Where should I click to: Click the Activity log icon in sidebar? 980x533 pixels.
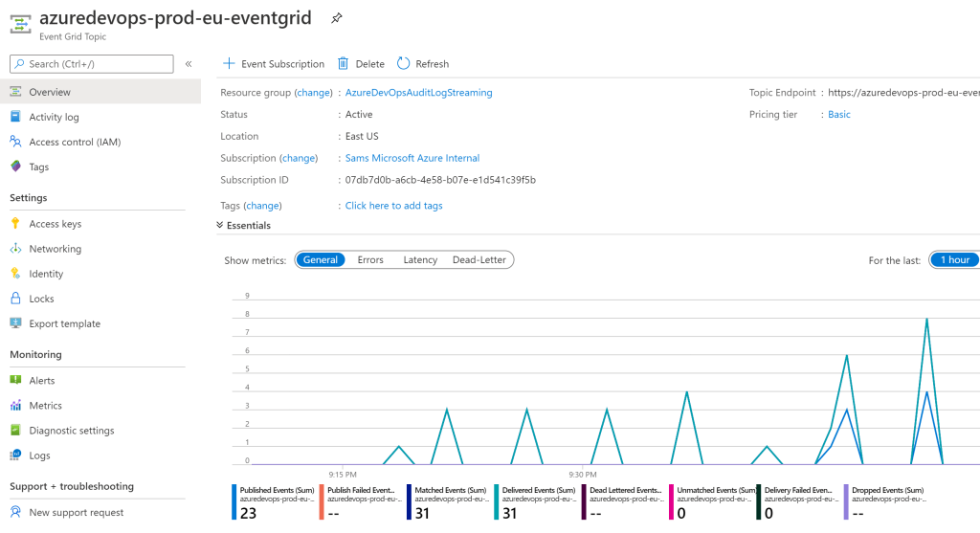coord(15,117)
